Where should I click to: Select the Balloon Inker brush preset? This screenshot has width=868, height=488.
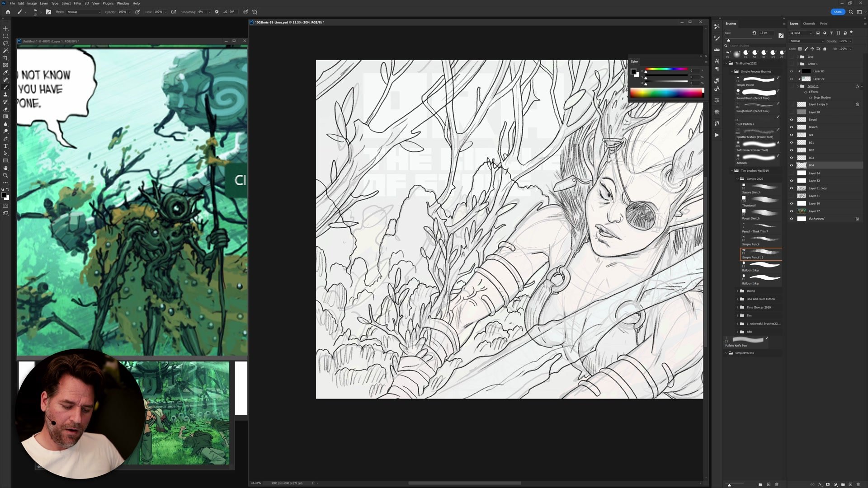click(760, 267)
